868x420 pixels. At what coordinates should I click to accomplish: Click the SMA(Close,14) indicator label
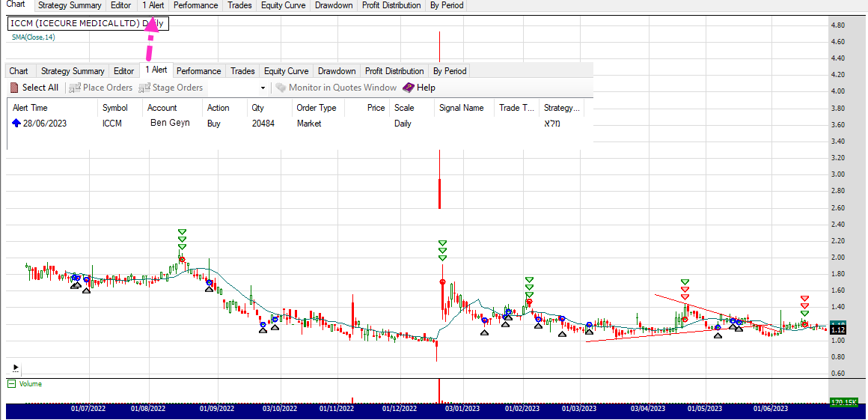[x=34, y=37]
